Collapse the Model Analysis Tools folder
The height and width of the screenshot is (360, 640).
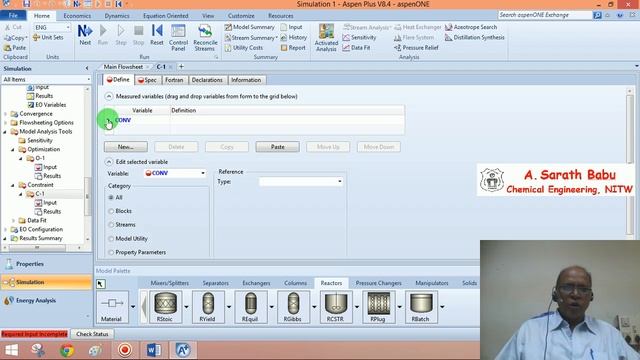[x=5, y=132]
